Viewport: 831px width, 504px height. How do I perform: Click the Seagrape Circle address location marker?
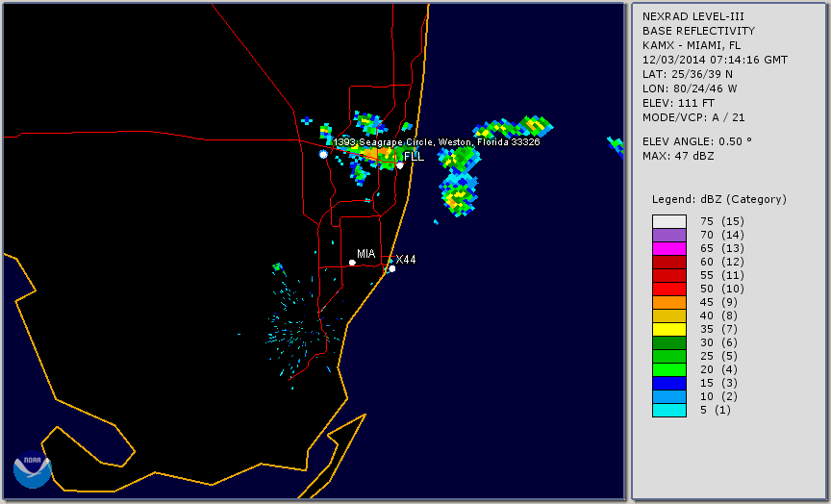click(323, 154)
